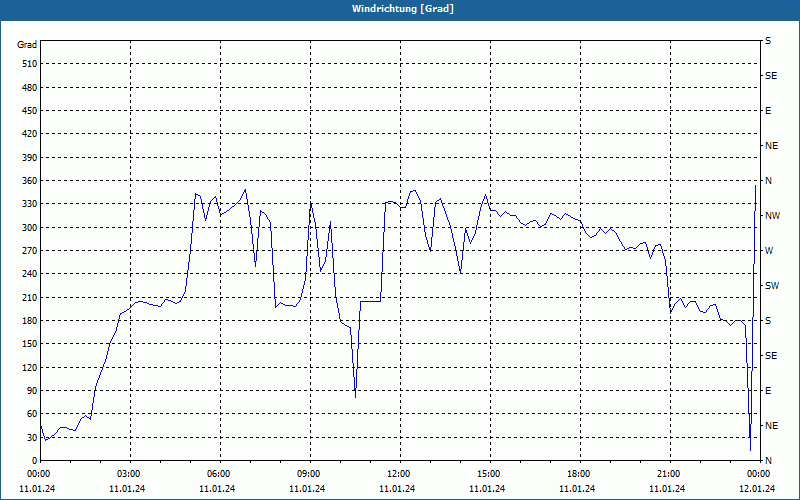Click the SE compass label at the 480 level

(771, 76)
